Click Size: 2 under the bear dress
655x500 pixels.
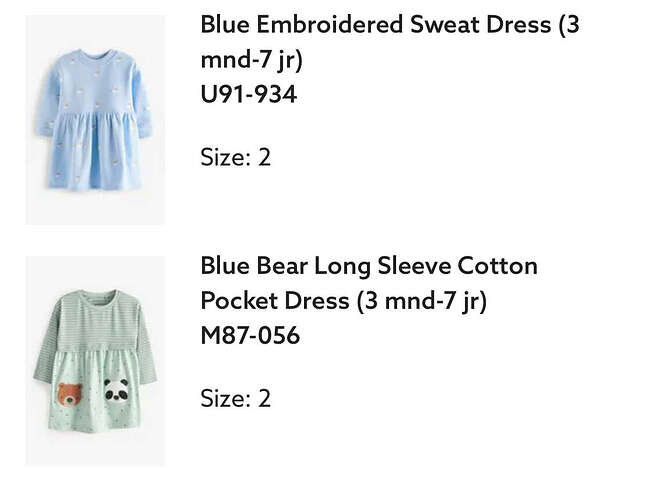(236, 398)
